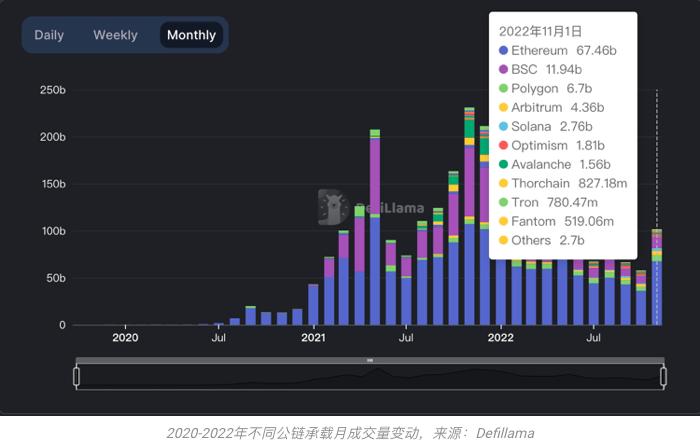Click the yellow Arbitrum legend dot
The image size is (700, 448).
click(x=502, y=107)
